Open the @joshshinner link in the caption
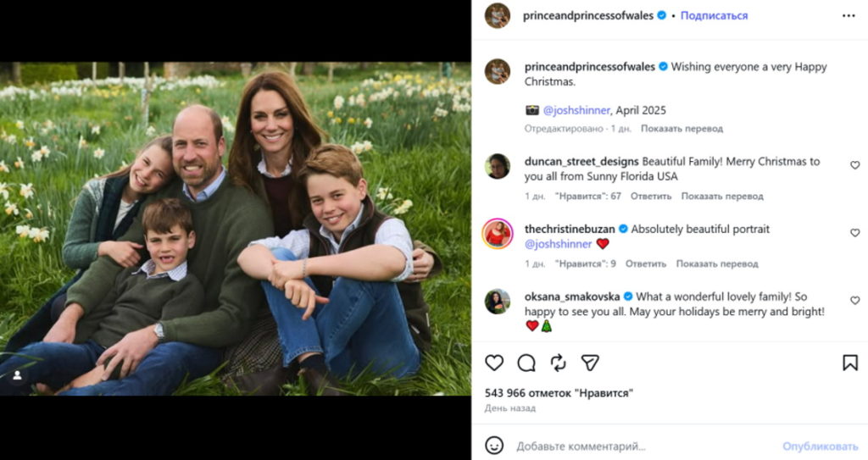The height and width of the screenshot is (460, 868). click(575, 110)
